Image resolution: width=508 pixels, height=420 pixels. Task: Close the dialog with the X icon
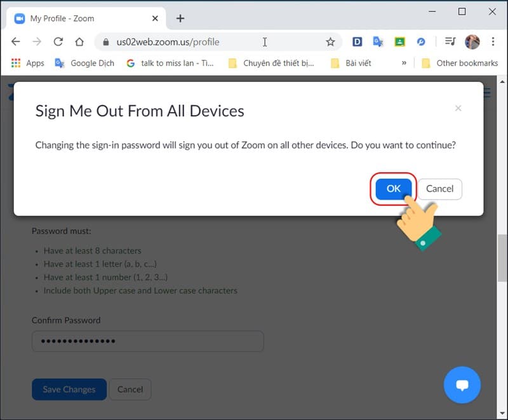(458, 109)
